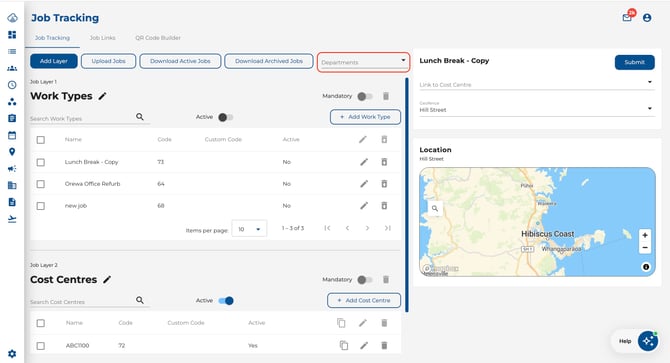Submit the Lunch Break - Copy form
670x363 pixels.
(635, 62)
